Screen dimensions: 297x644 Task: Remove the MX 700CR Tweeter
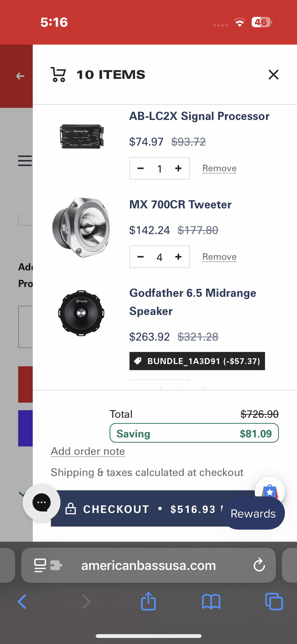click(220, 257)
